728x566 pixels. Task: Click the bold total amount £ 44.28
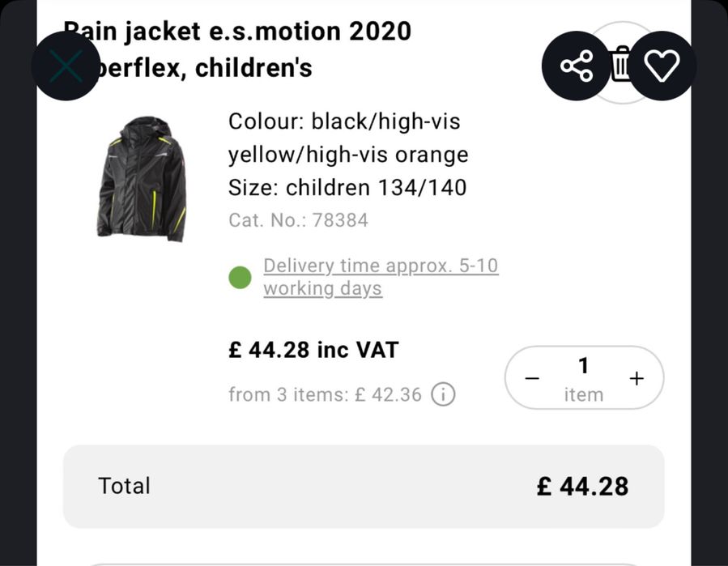pos(582,486)
